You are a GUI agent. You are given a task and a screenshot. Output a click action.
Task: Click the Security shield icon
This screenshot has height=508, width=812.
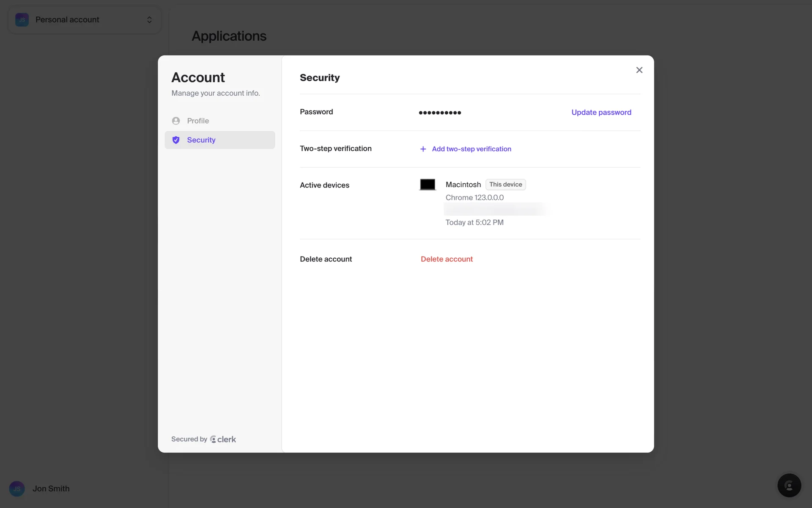(x=176, y=140)
